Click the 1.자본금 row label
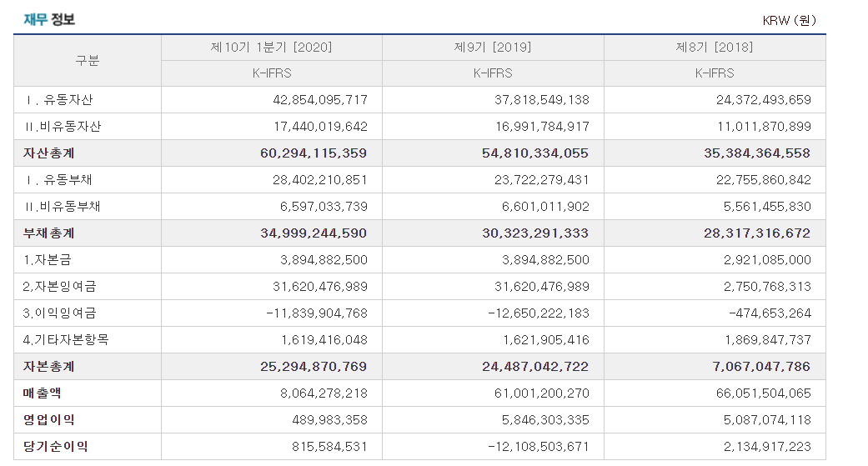The width and height of the screenshot is (868, 466). (x=47, y=260)
